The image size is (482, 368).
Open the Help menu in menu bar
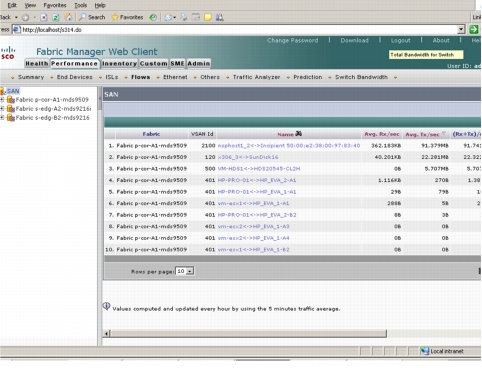[100, 5]
